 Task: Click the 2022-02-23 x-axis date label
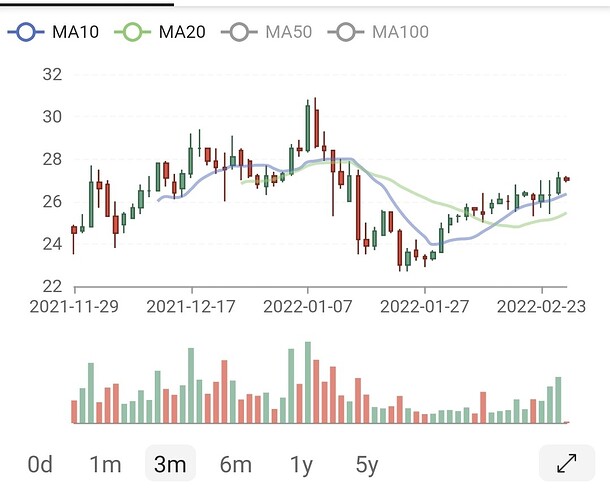coord(541,307)
